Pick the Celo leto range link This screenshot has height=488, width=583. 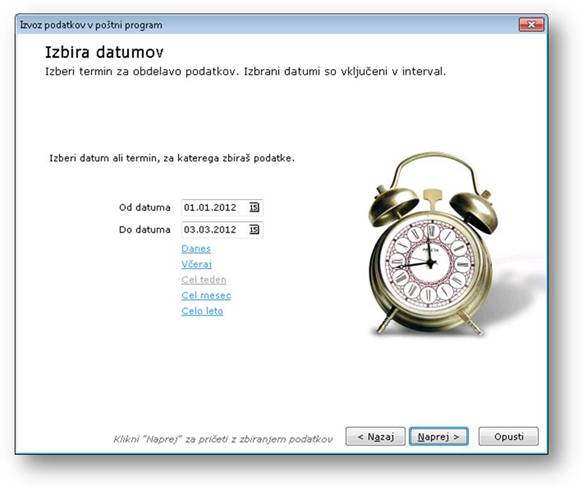(202, 311)
